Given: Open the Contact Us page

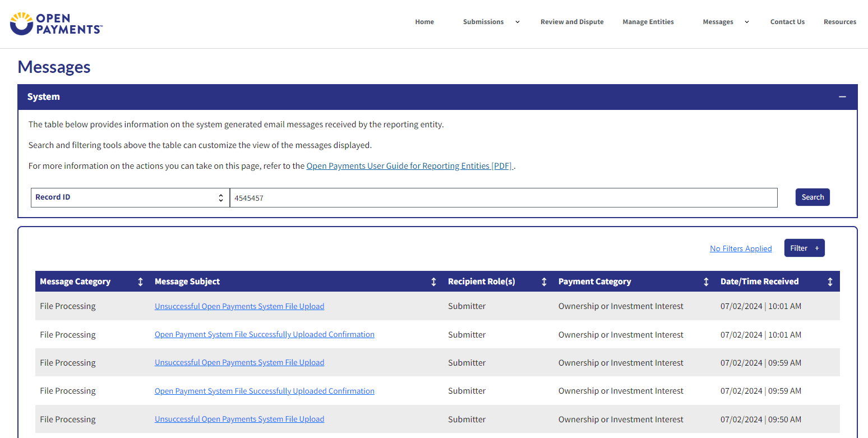Looking at the screenshot, I should 787,22.
